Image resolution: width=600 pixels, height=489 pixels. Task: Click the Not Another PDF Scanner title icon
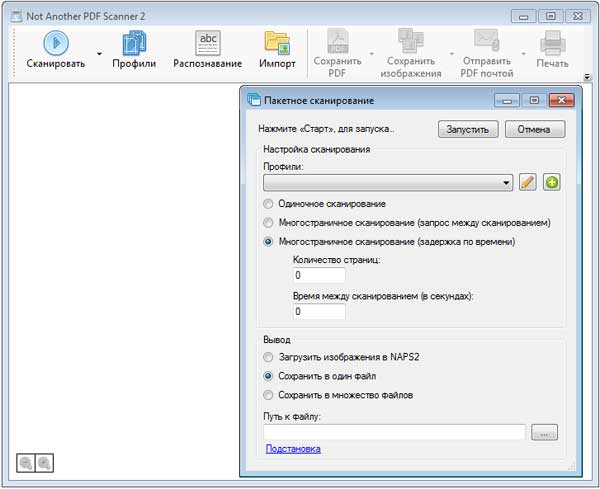coord(16,16)
